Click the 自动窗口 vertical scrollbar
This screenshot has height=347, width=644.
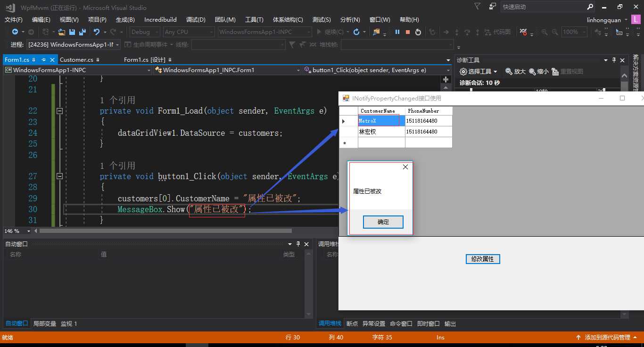309,284
